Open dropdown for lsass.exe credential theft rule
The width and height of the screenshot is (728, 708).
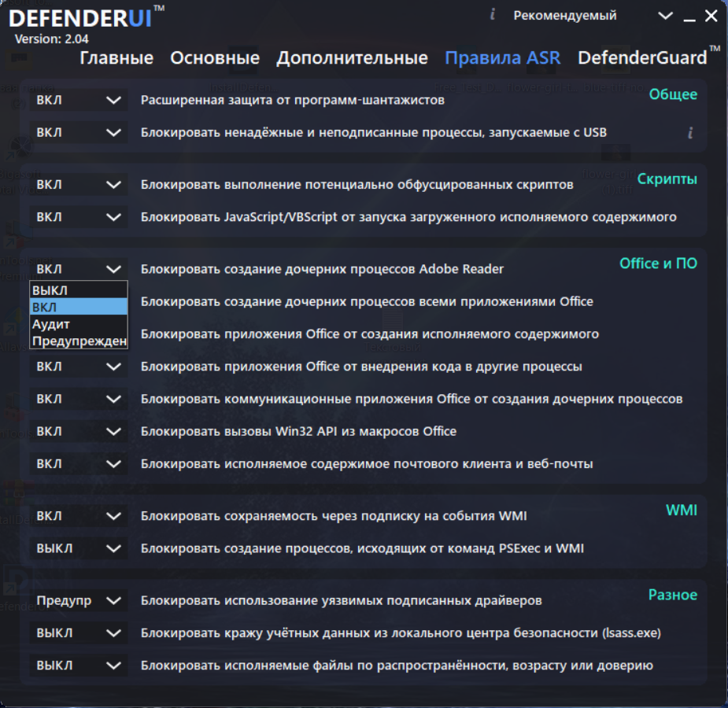click(x=79, y=632)
